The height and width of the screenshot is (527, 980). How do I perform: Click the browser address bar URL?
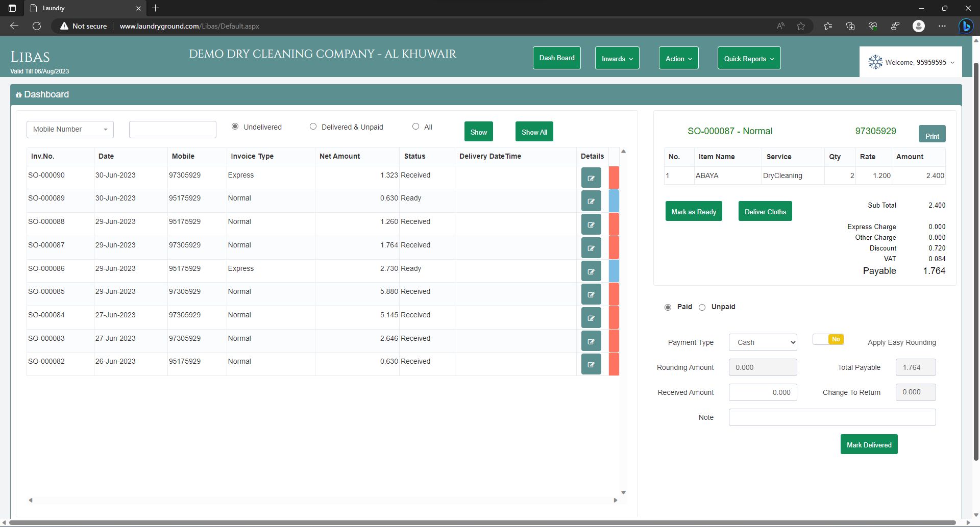tap(189, 26)
